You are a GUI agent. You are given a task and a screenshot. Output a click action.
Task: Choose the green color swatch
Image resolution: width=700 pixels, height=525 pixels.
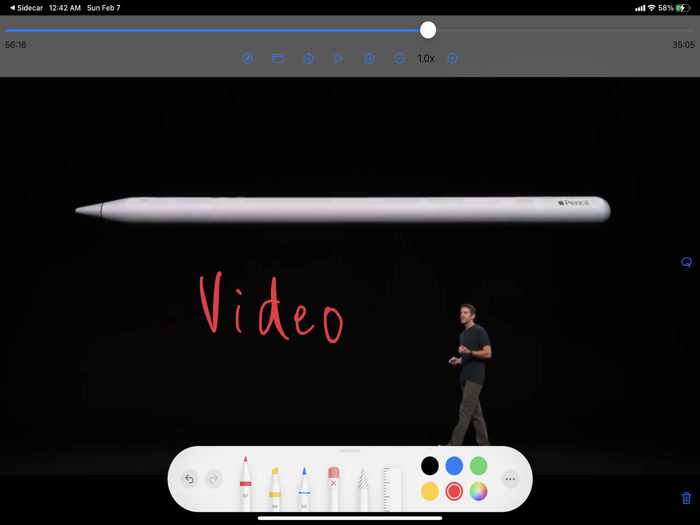[478, 466]
